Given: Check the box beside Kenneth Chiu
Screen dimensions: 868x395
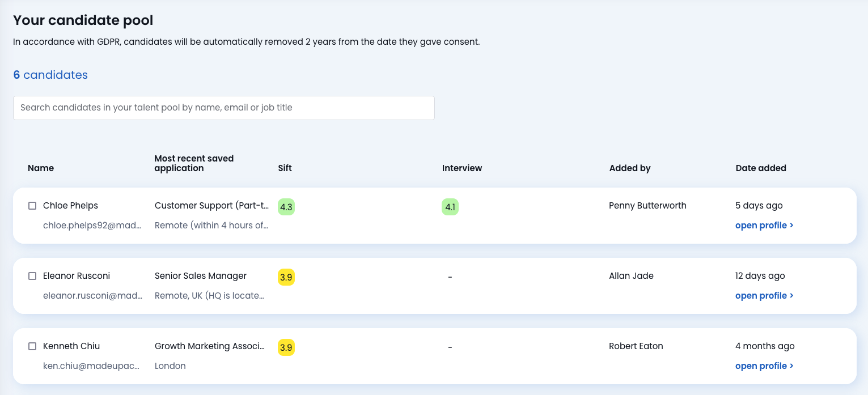Looking at the screenshot, I should pos(32,346).
